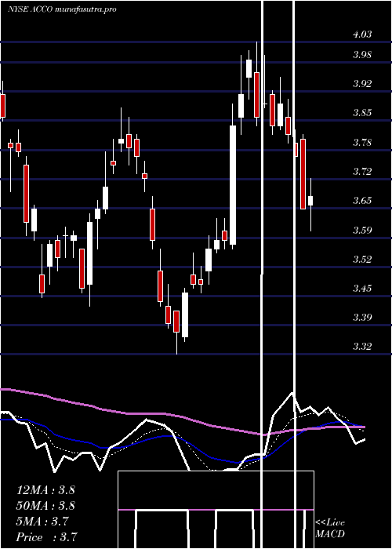Image resolution: width=392 pixels, height=549 pixels.
Task: Click the 3.98 price level label
Action: [x=362, y=55]
